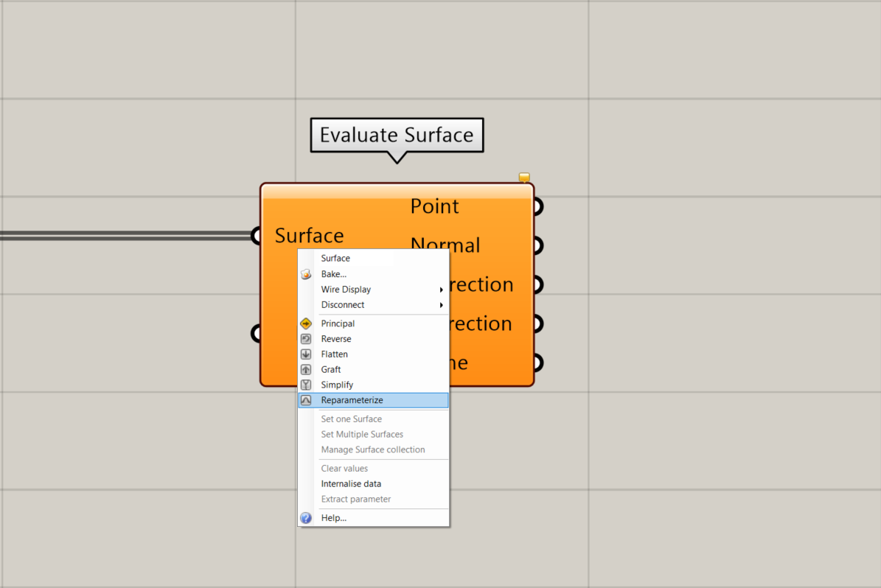The width and height of the screenshot is (881, 588).
Task: Select the Reverse icon
Action: click(307, 338)
